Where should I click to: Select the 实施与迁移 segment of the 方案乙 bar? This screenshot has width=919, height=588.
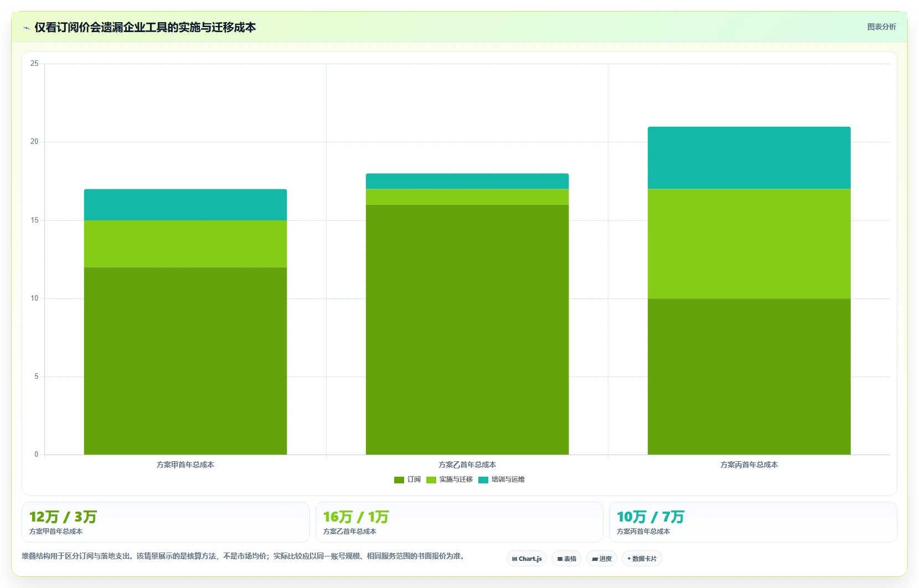click(467, 197)
